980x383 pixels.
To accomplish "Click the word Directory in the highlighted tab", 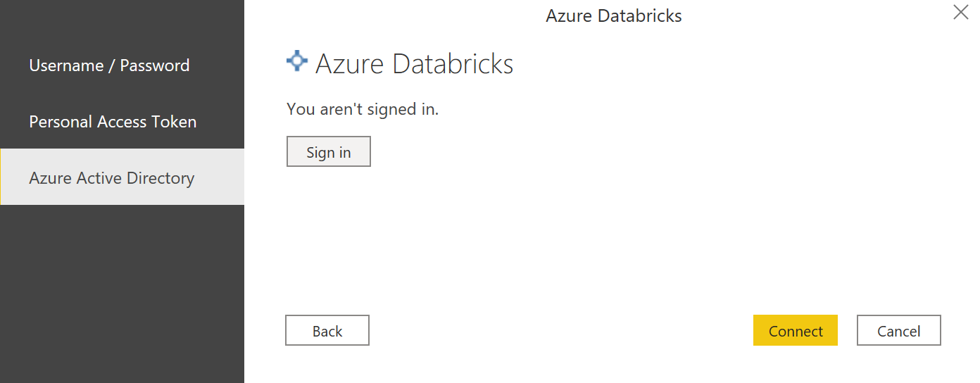I will click(161, 178).
